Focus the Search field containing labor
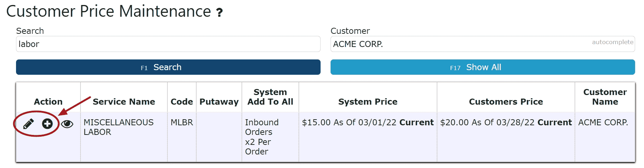 168,44
